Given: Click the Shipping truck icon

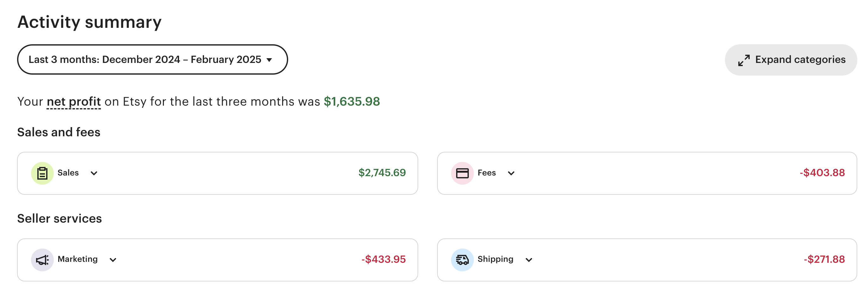Looking at the screenshot, I should pyautogui.click(x=462, y=260).
